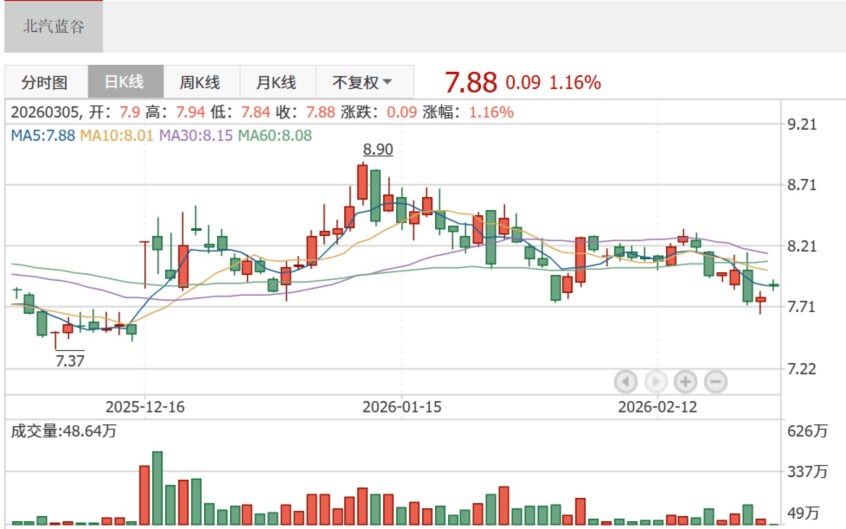Screen dimensions: 846x529
Task: Click the 337万 volume axis label
Action: point(807,472)
